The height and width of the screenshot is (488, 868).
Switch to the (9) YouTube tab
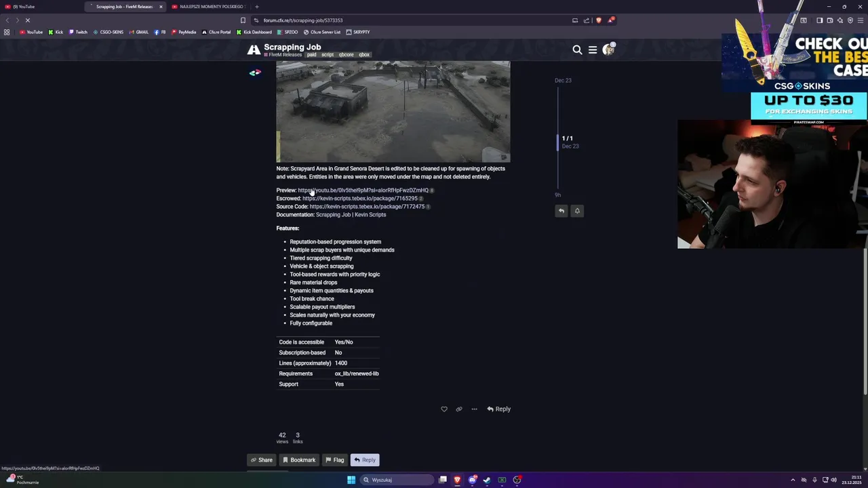click(x=41, y=7)
